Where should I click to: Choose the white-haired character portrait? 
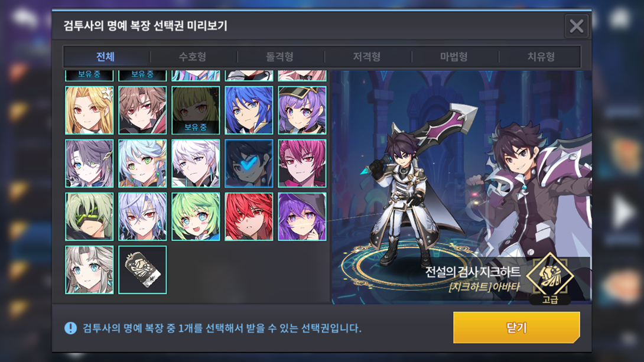pos(196,164)
